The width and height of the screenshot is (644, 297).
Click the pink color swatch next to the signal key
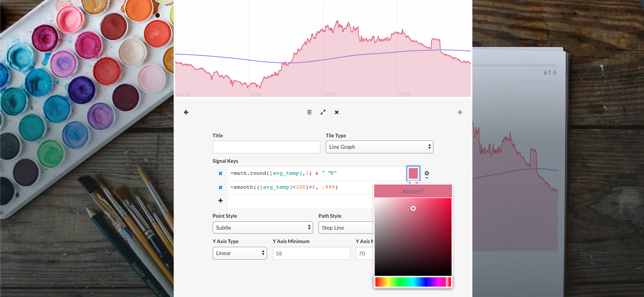pos(413,174)
